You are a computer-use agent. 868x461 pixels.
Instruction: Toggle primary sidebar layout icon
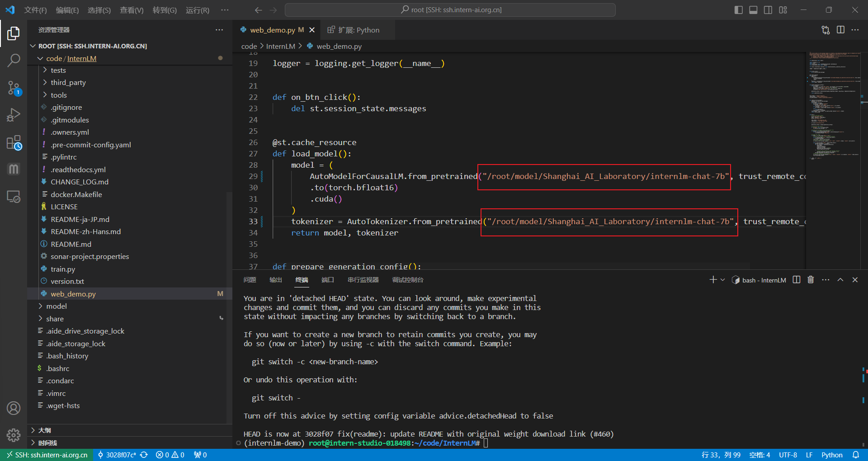[738, 10]
